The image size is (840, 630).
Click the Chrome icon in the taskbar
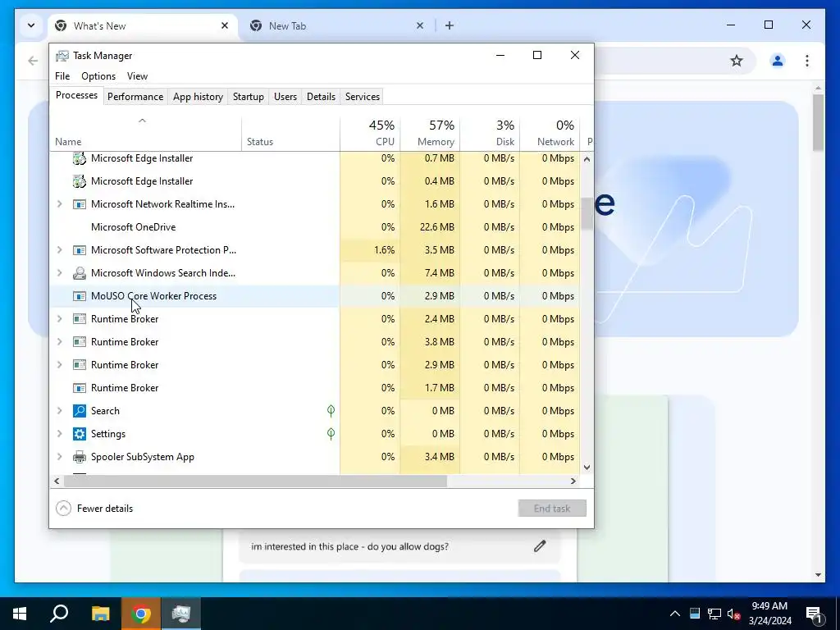141,614
